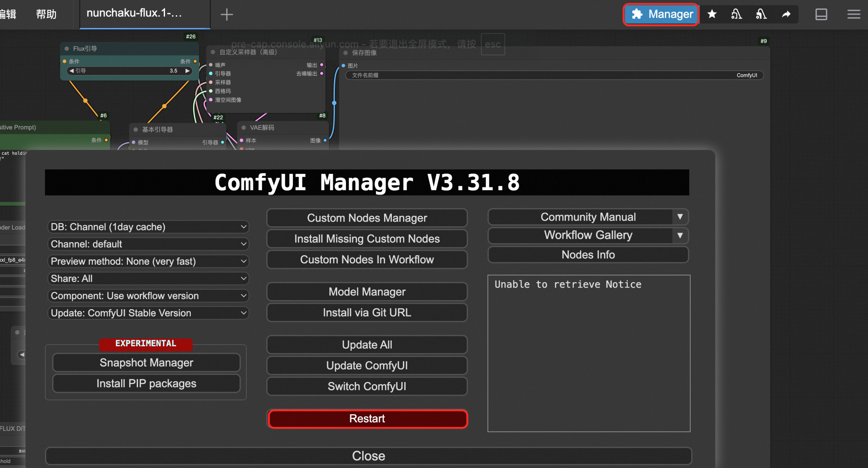Viewport: 868px width, 468px height.
Task: Click Install via Git URL
Action: point(367,313)
